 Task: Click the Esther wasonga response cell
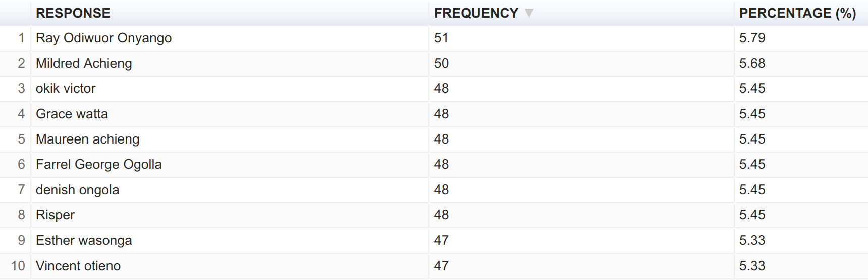pos(84,241)
